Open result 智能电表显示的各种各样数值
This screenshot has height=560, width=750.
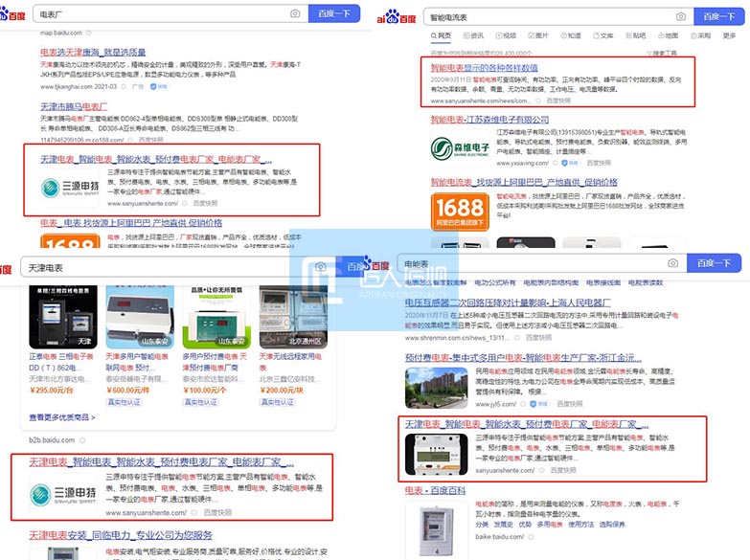pos(484,68)
